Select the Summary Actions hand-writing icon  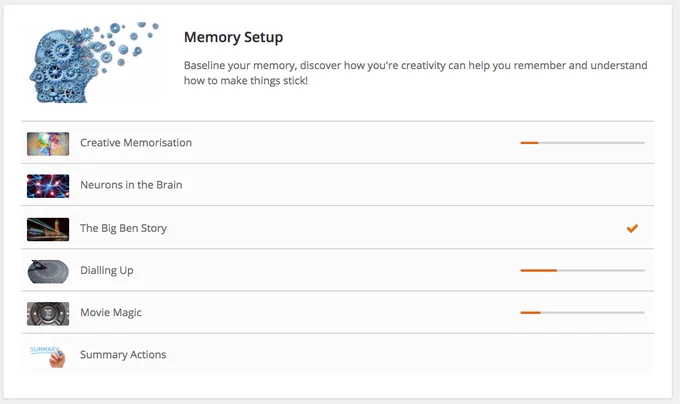[x=48, y=356]
